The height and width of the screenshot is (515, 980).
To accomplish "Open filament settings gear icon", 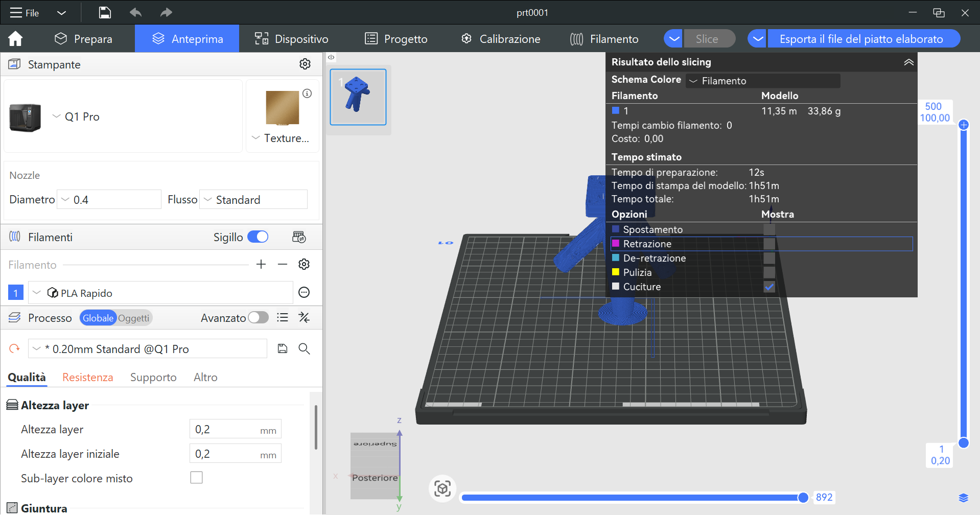I will [x=304, y=264].
